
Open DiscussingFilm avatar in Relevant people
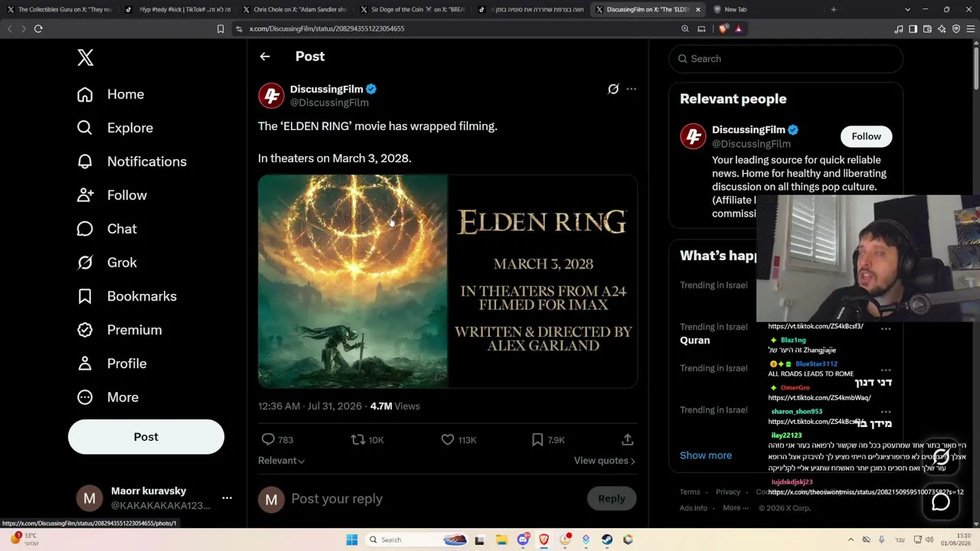coord(693,136)
